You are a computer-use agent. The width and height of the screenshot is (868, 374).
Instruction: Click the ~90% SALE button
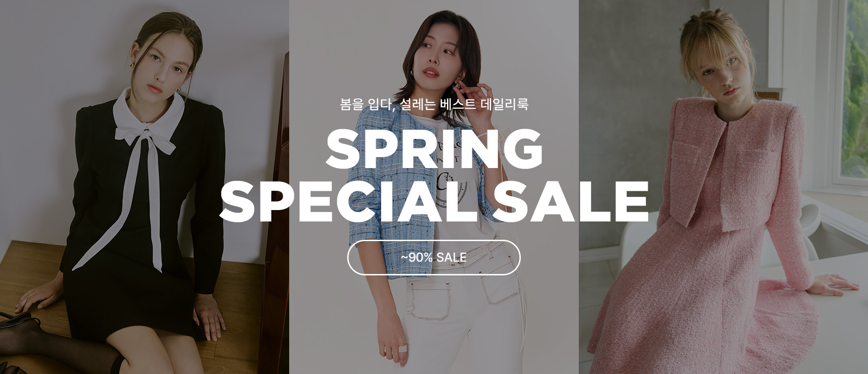tap(434, 258)
